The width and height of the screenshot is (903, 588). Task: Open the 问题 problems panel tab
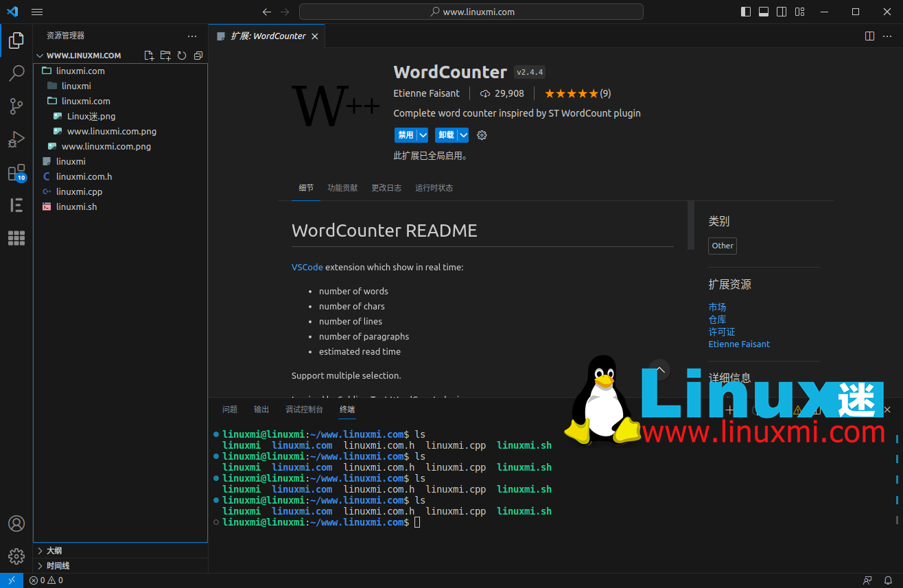point(230,410)
